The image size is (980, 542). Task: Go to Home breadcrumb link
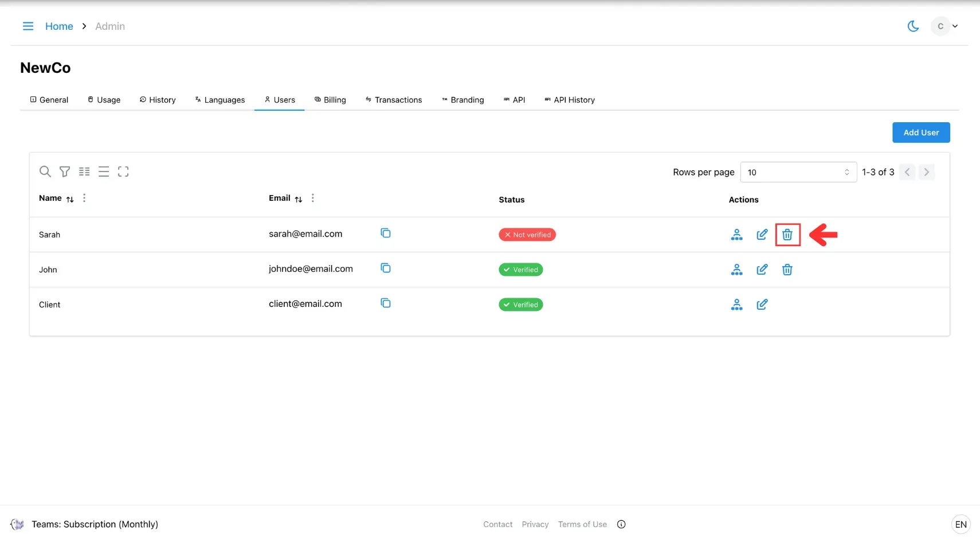tap(59, 26)
